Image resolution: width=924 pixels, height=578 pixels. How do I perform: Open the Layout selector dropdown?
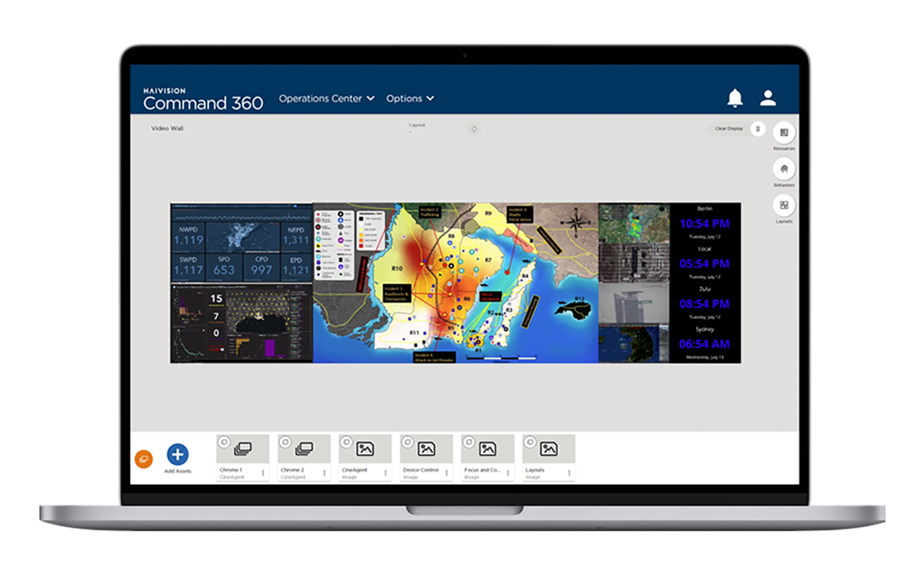point(417,129)
